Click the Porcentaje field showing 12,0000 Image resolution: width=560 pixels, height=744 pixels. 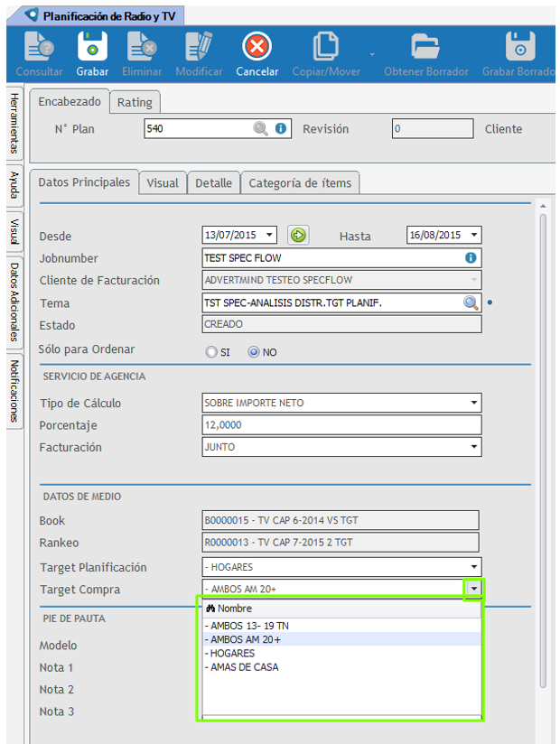coord(341,424)
